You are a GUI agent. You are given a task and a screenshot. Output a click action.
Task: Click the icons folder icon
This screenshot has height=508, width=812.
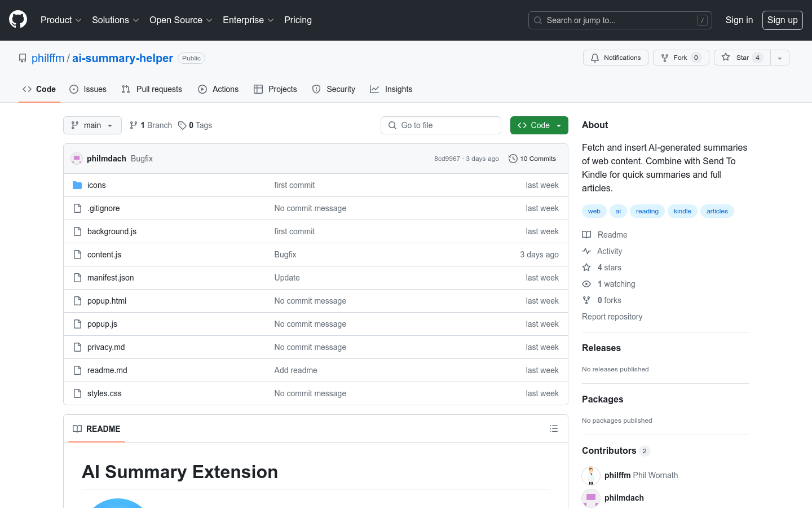pos(77,185)
